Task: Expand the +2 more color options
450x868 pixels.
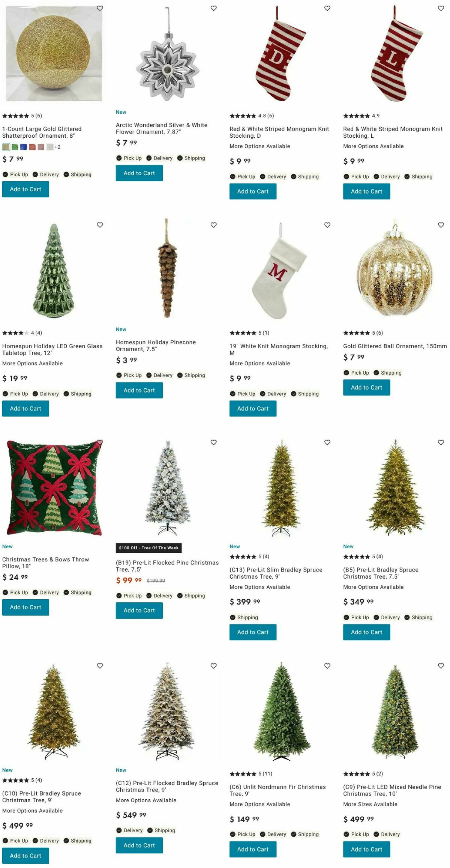Action: point(57,147)
